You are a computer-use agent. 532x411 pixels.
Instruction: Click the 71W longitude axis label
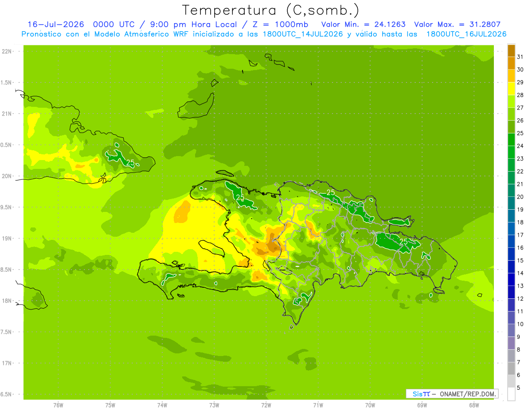pos(318,405)
